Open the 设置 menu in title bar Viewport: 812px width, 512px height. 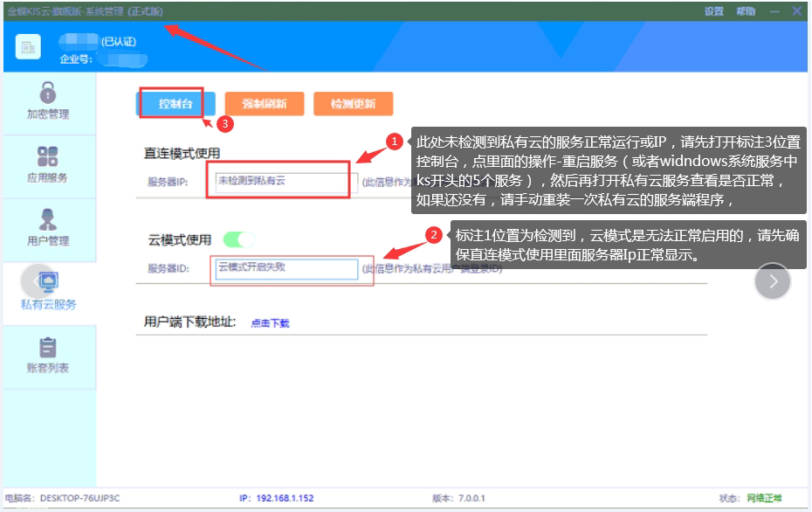point(714,11)
